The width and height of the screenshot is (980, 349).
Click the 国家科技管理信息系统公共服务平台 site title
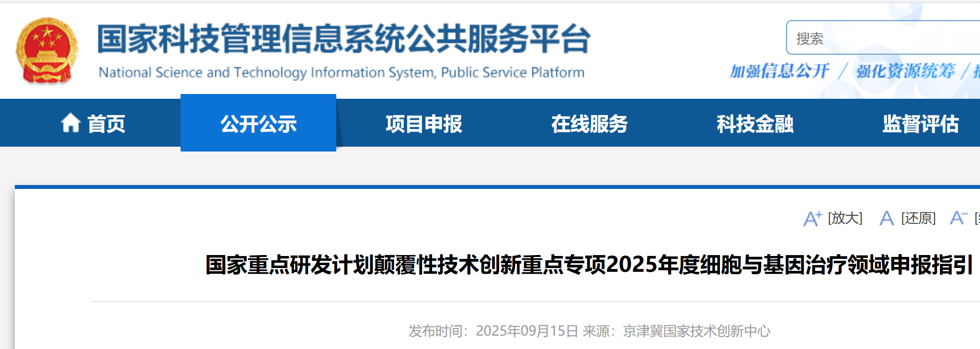(344, 38)
